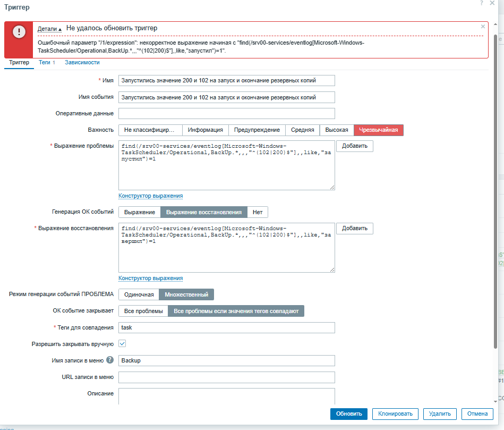Open the Зависимости tab

82,62
